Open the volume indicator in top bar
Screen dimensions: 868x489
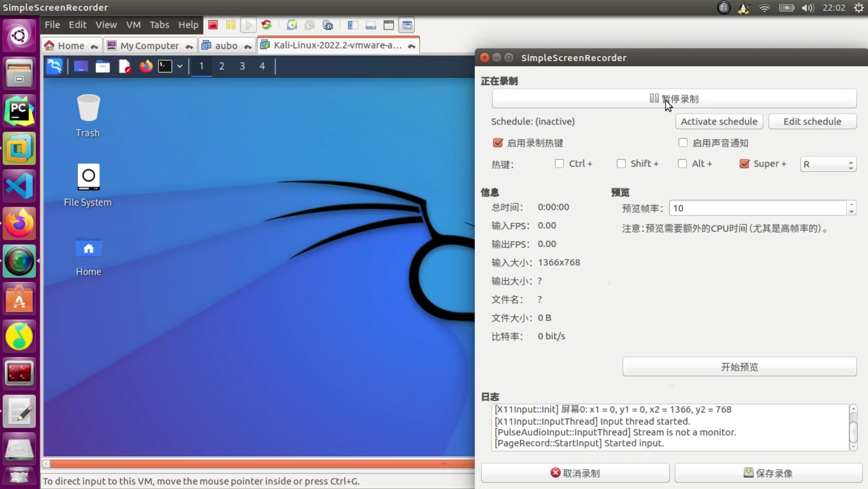tap(808, 8)
